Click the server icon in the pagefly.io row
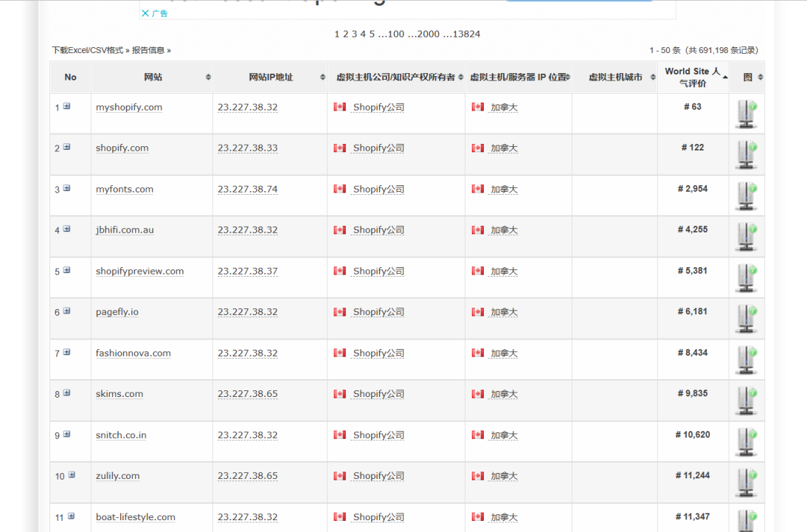 [747, 319]
